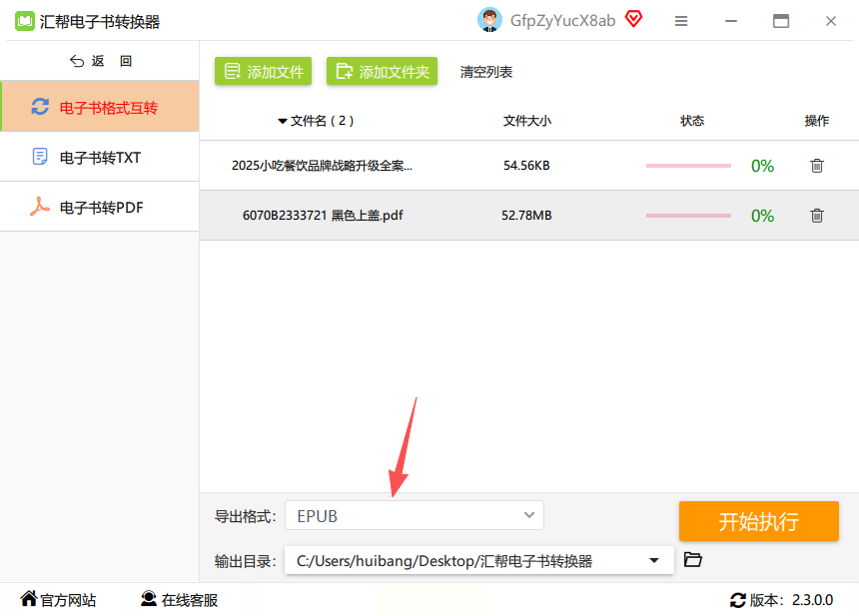Click the green app logo icon
This screenshot has width=859, height=616.
pyautogui.click(x=25, y=21)
